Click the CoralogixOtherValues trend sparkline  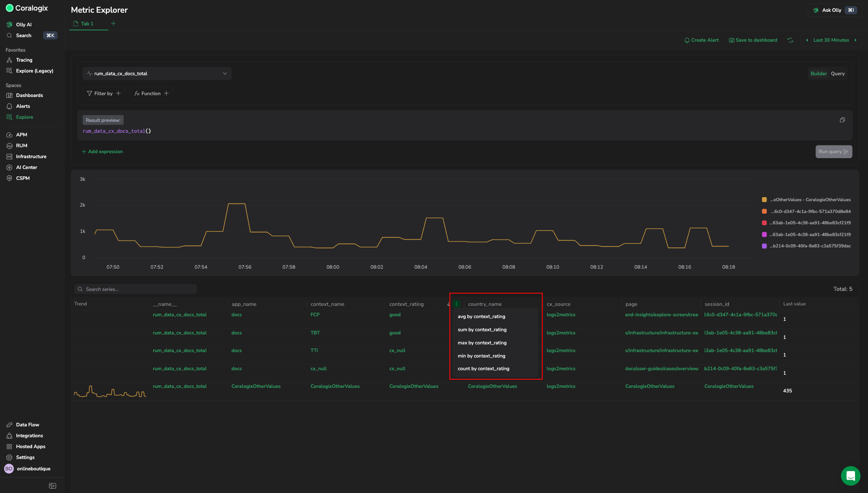(110, 391)
